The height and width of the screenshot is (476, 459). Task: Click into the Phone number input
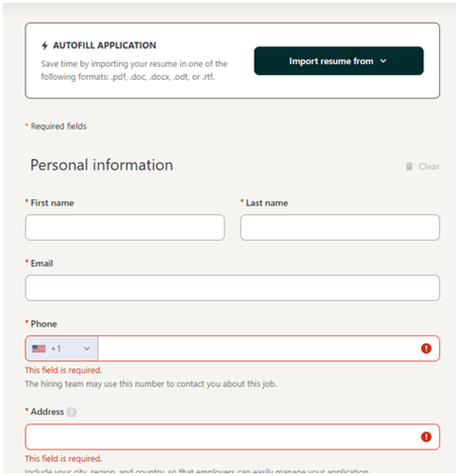(258, 348)
